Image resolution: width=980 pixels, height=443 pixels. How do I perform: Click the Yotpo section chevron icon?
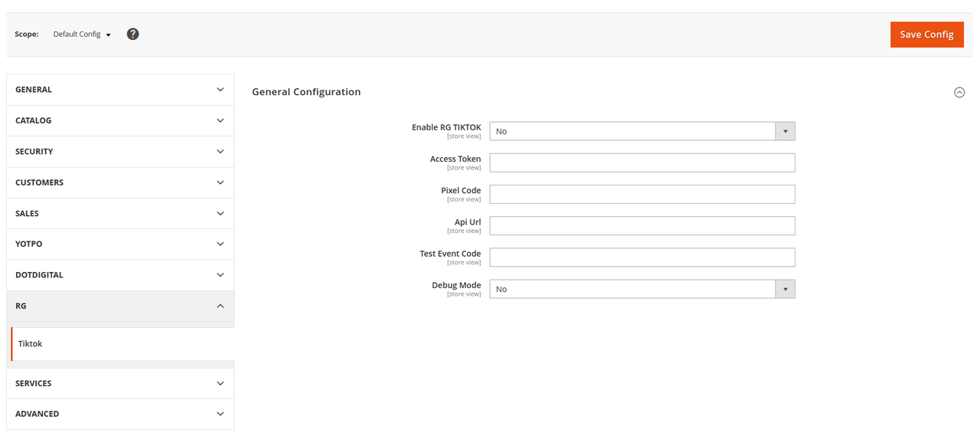pos(220,244)
